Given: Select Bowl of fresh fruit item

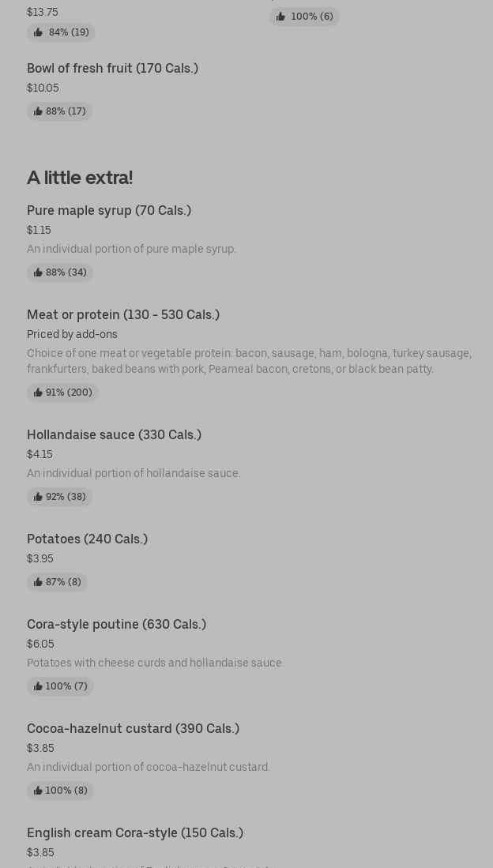Looking at the screenshot, I should (x=112, y=68).
